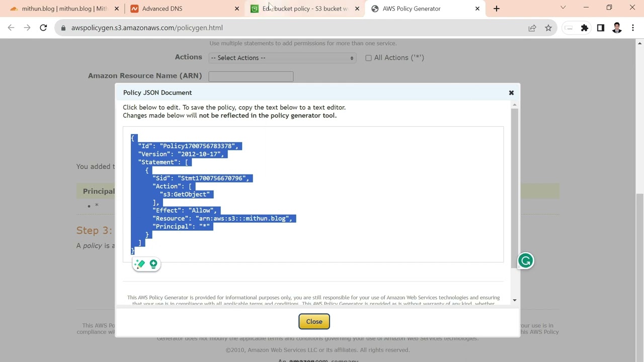This screenshot has height=362, width=644.
Task: Click the "Resource" arn line in the JSON
Action: point(222,218)
